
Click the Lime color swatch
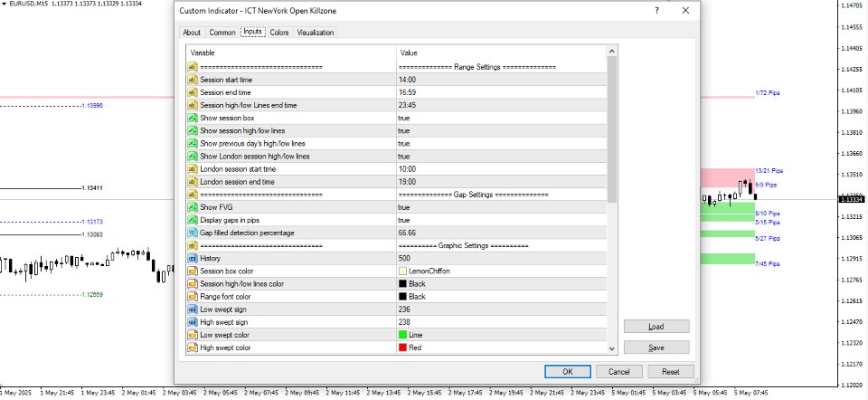(x=403, y=335)
